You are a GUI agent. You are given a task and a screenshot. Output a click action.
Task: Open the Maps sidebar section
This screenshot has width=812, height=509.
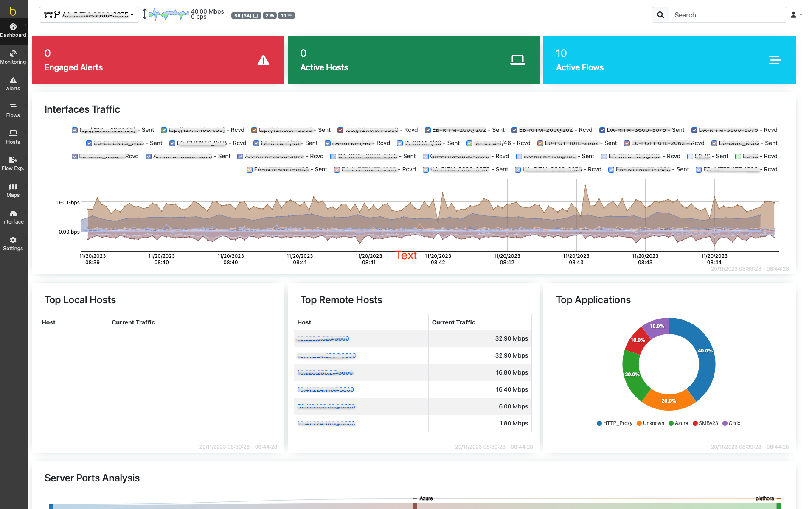point(13,190)
